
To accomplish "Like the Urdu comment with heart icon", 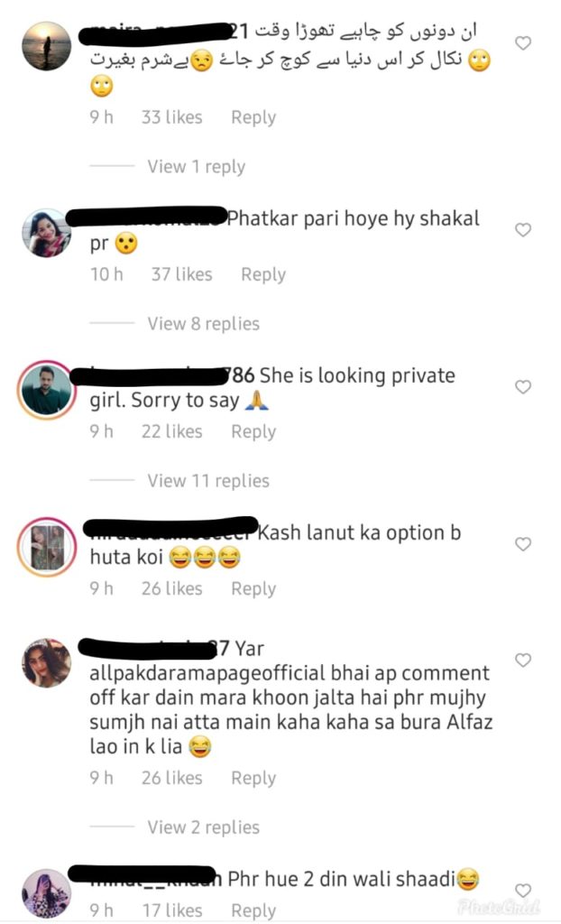I will pyautogui.click(x=523, y=43).
